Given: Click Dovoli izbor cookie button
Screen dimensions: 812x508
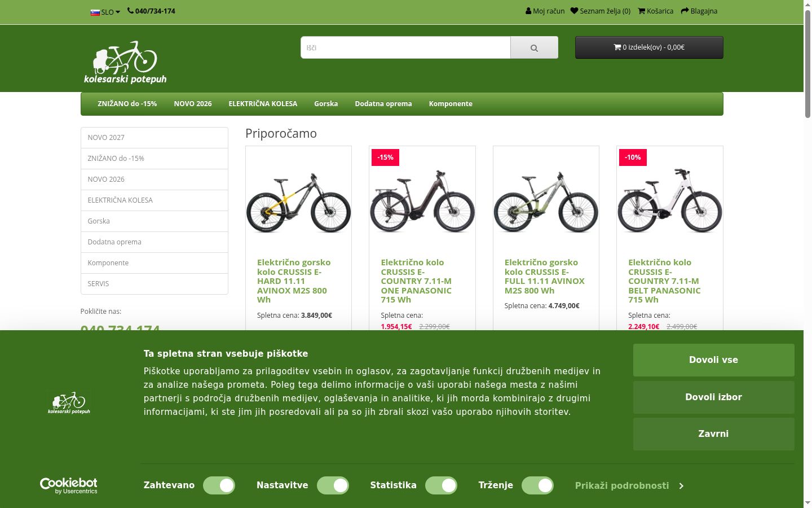Looking at the screenshot, I should (x=713, y=397).
